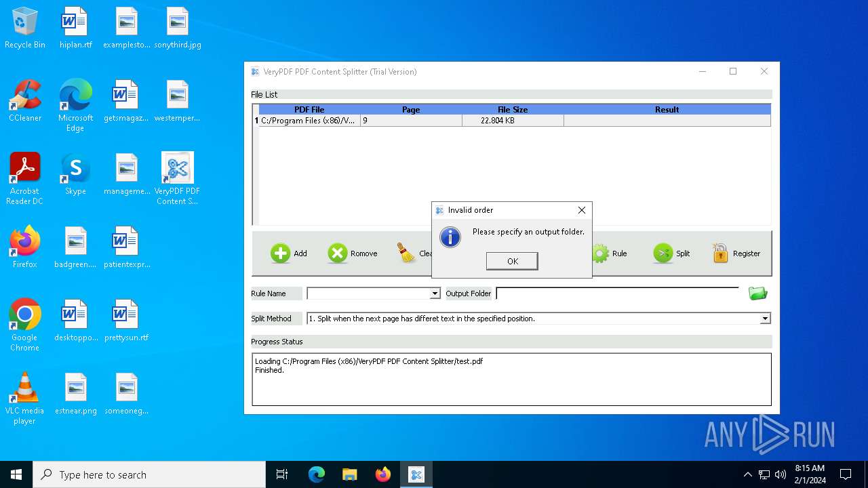Click the Add button with the green plus icon

[289, 253]
